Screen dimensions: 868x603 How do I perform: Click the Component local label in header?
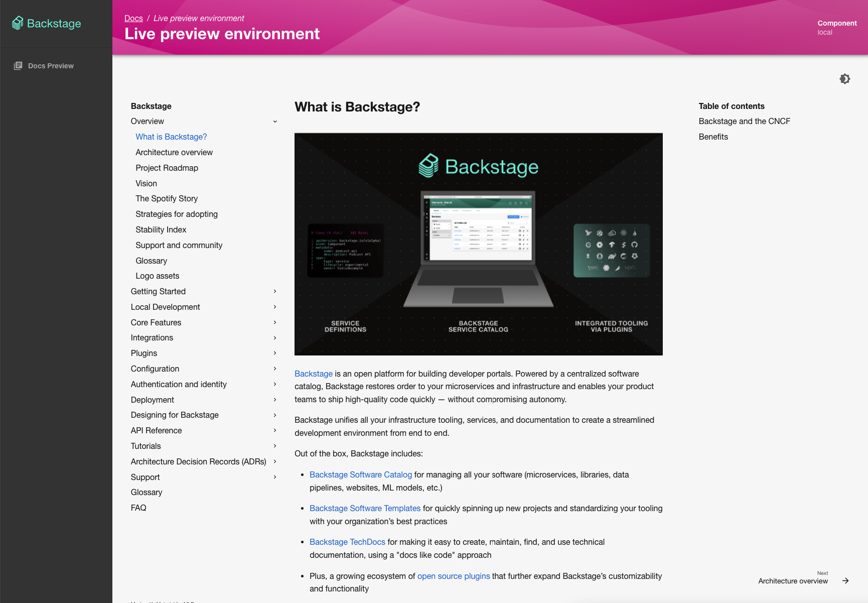point(837,28)
